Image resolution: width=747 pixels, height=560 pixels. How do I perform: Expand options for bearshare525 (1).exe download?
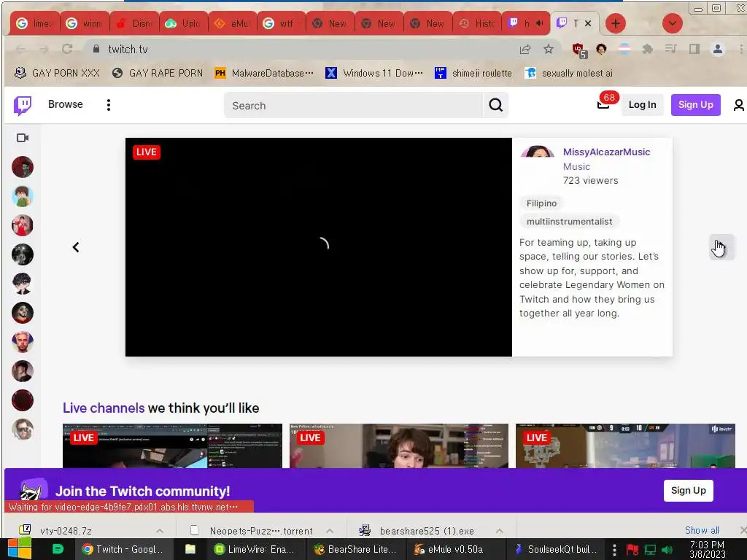pos(499,531)
